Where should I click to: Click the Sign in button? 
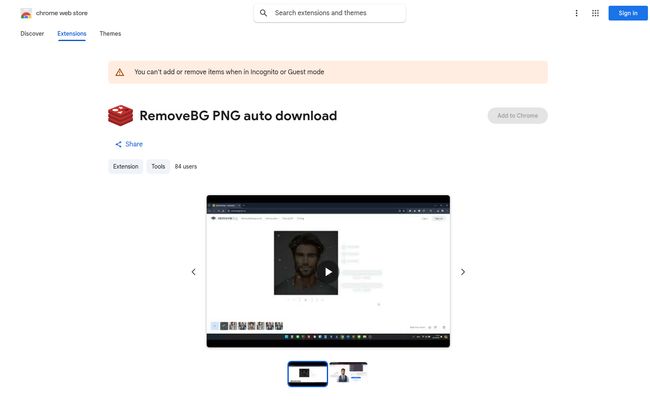(x=628, y=13)
